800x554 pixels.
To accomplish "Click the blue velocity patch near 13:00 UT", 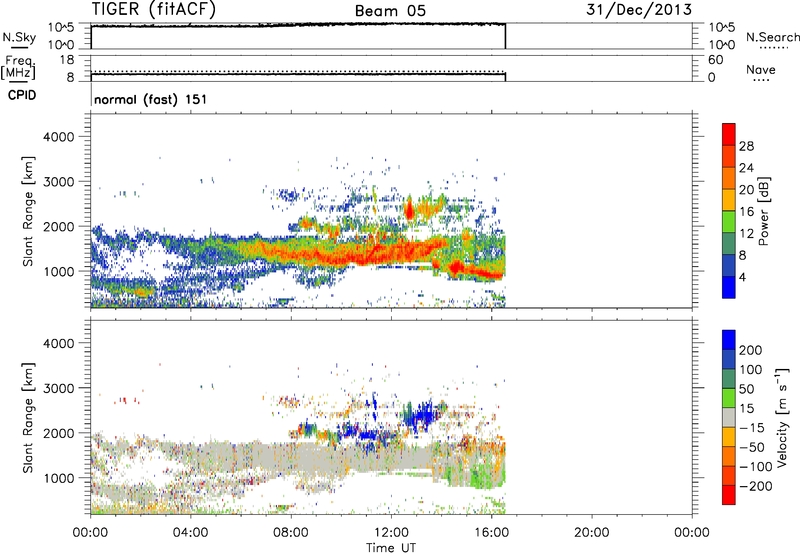I will click(421, 414).
